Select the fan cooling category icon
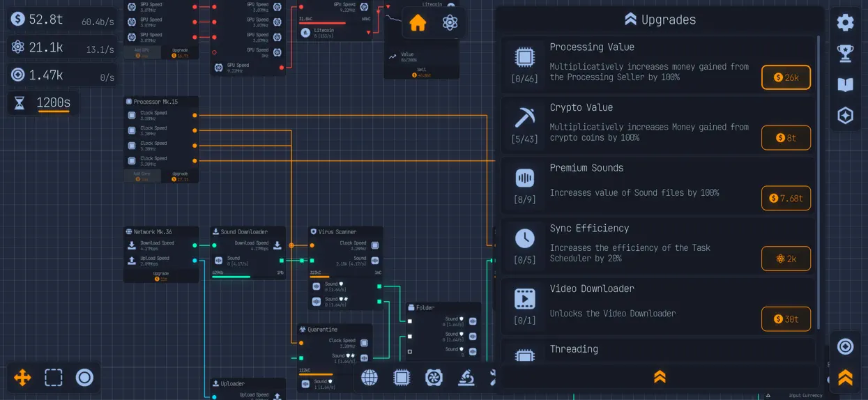This screenshot has width=868, height=400. point(434,378)
